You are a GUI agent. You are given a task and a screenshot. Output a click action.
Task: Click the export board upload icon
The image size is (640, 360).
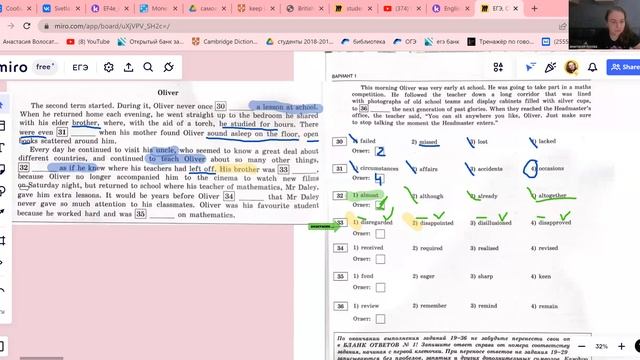(x=129, y=67)
